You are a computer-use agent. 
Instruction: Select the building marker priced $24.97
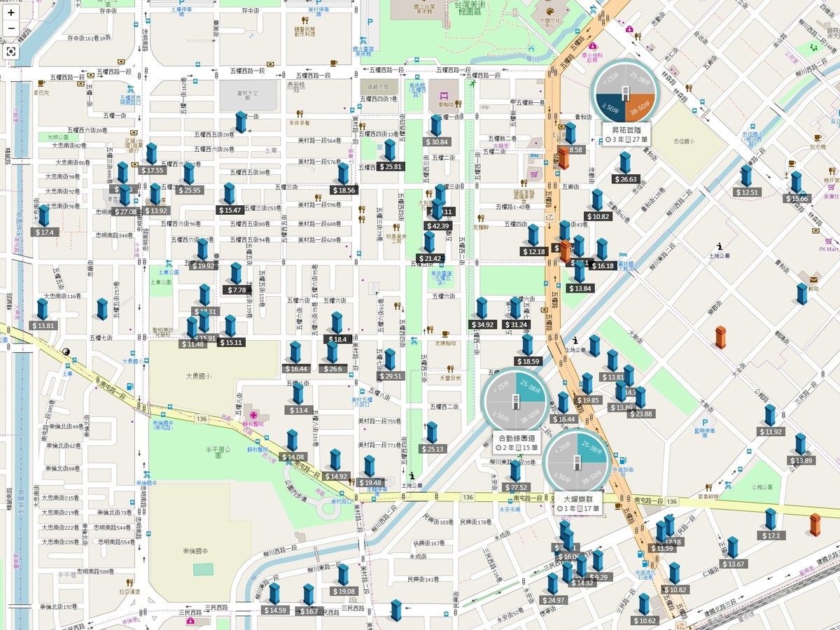point(552,584)
